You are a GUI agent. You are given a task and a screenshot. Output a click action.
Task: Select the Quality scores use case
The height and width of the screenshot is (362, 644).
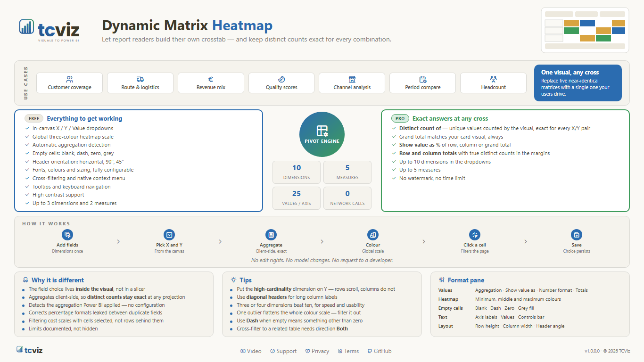281,83
